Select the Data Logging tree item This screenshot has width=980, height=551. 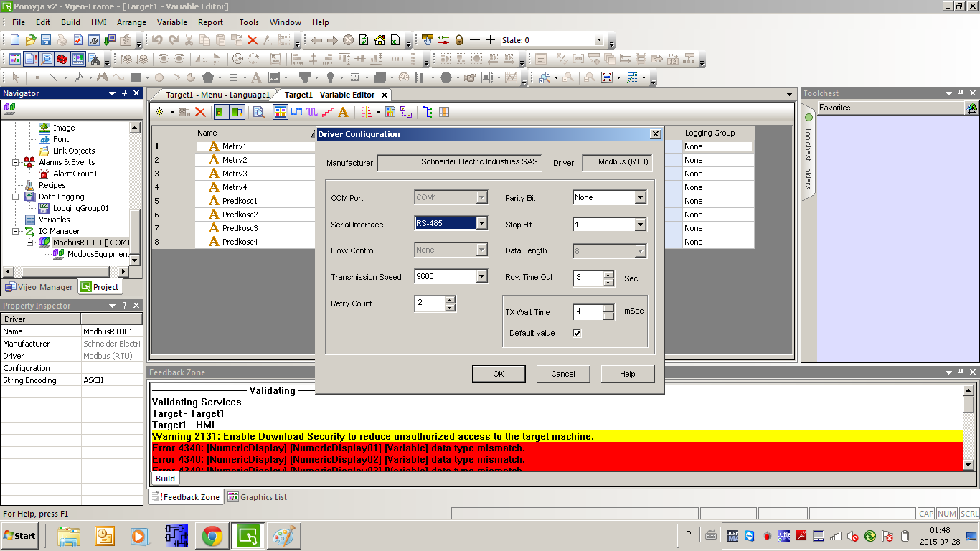61,197
